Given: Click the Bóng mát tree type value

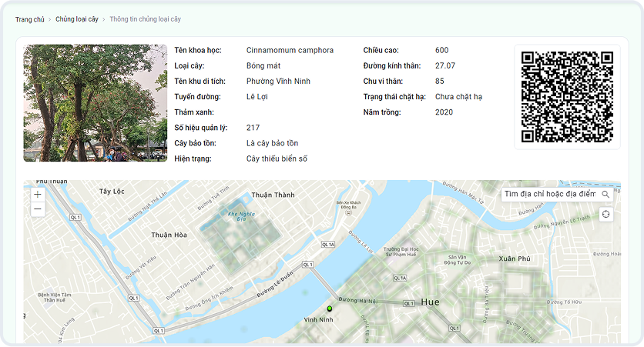Looking at the screenshot, I should click(263, 65).
